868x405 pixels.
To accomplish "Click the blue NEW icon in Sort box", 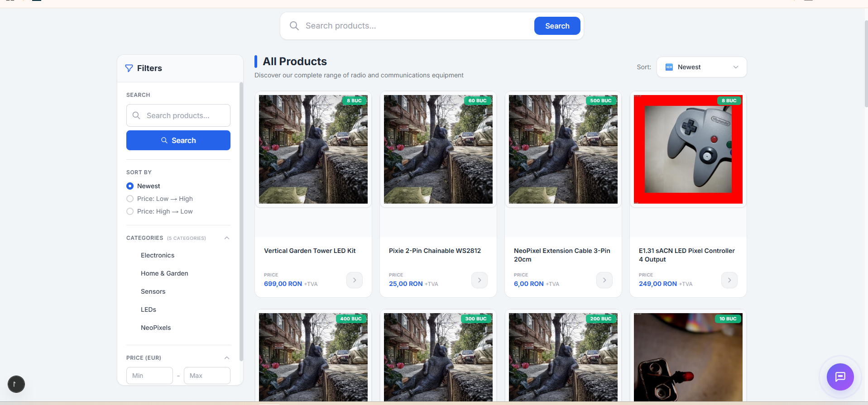I will pyautogui.click(x=669, y=67).
